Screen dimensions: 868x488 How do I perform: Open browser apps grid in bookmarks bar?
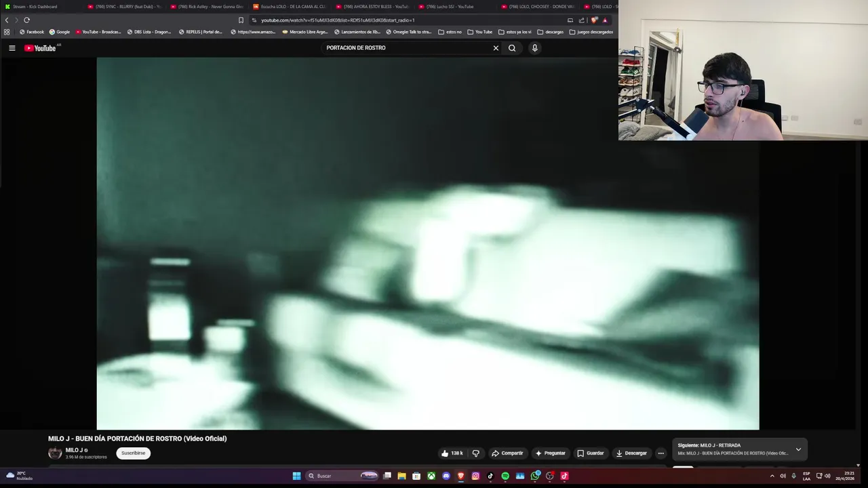point(7,32)
